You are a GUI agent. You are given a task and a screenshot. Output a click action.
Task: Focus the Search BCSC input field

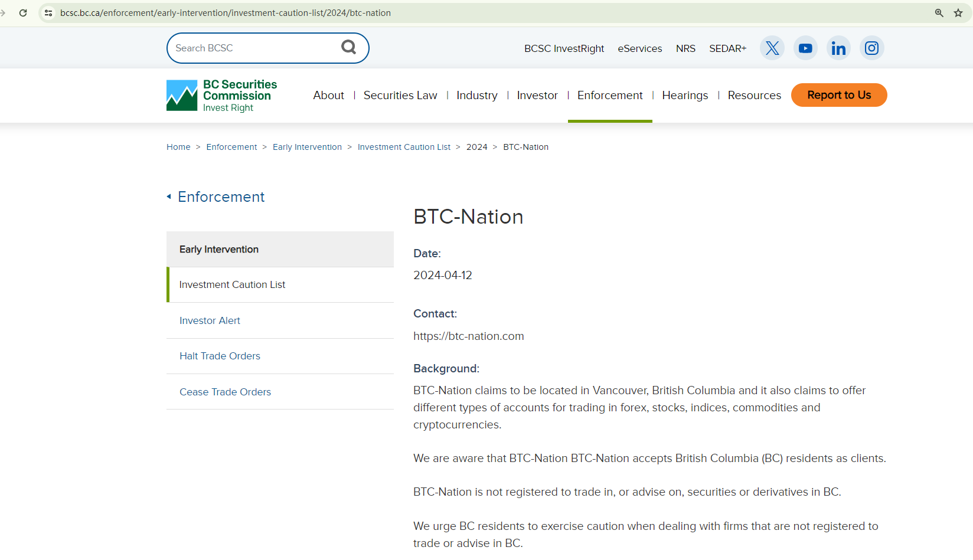254,48
